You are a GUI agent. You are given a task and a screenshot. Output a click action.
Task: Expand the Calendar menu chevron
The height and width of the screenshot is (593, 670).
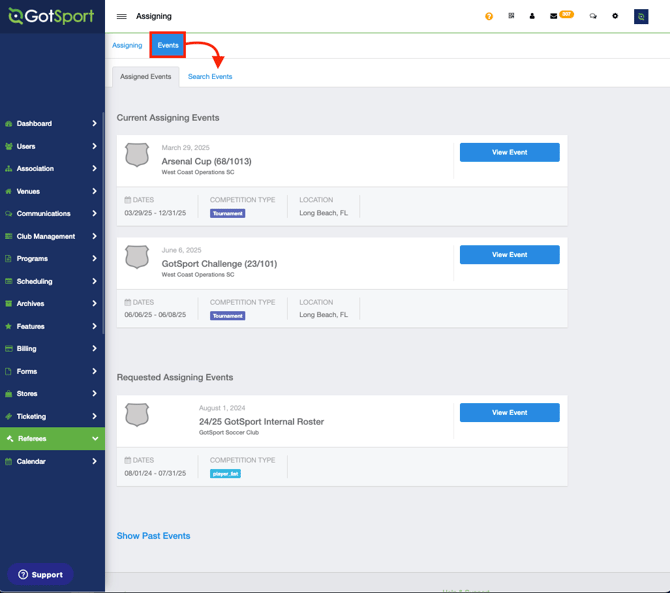coord(94,461)
